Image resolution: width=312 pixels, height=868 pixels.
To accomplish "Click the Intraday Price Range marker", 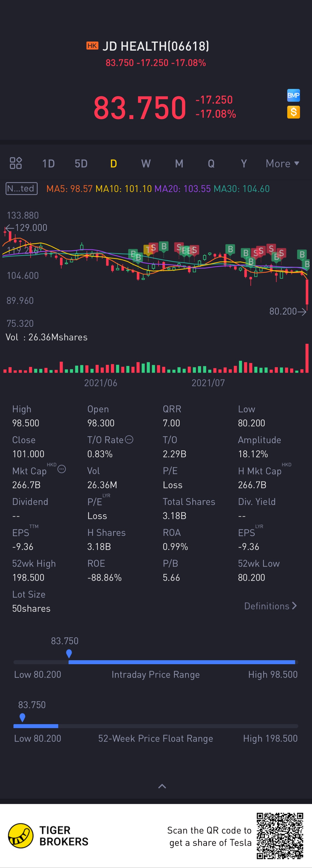I will pos(69,654).
